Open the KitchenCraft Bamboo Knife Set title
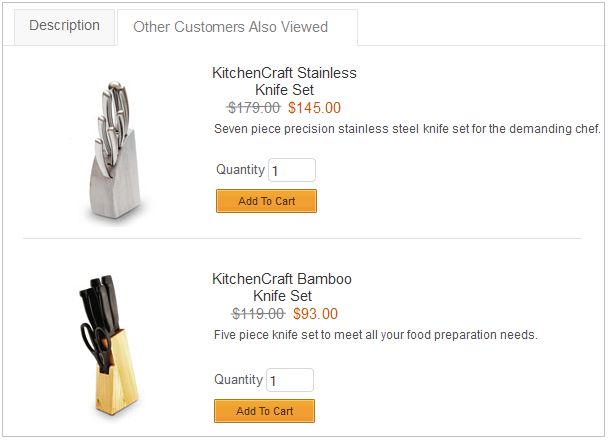This screenshot has width=608, height=440. click(282, 287)
